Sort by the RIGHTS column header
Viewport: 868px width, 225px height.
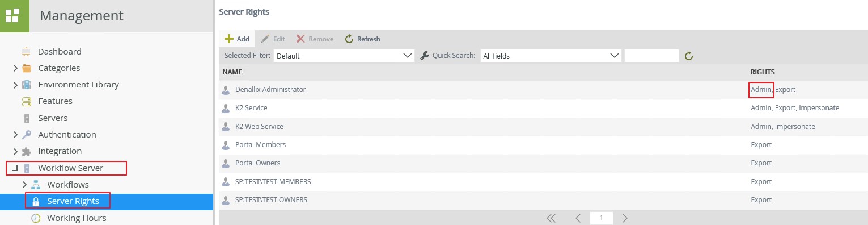click(763, 72)
